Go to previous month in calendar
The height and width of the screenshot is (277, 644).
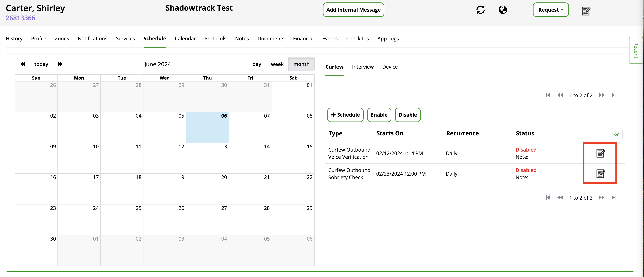pos(23,64)
